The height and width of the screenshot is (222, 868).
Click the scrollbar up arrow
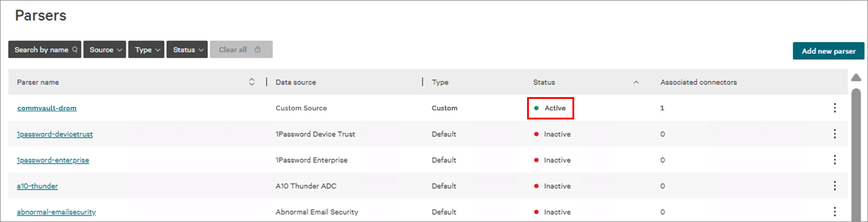tap(856, 77)
